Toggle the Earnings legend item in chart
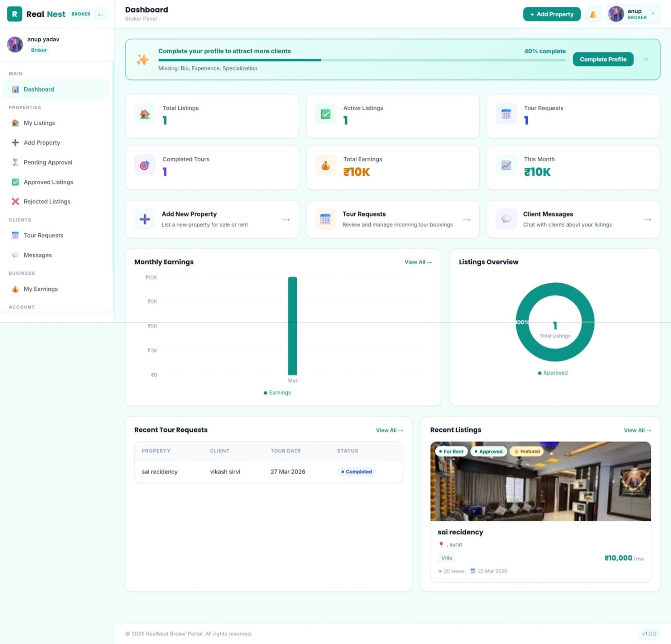This screenshot has height=644, width=671. coord(277,393)
